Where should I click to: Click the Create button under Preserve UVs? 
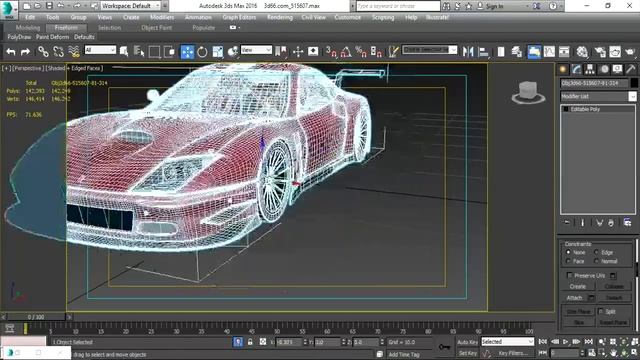tap(578, 287)
